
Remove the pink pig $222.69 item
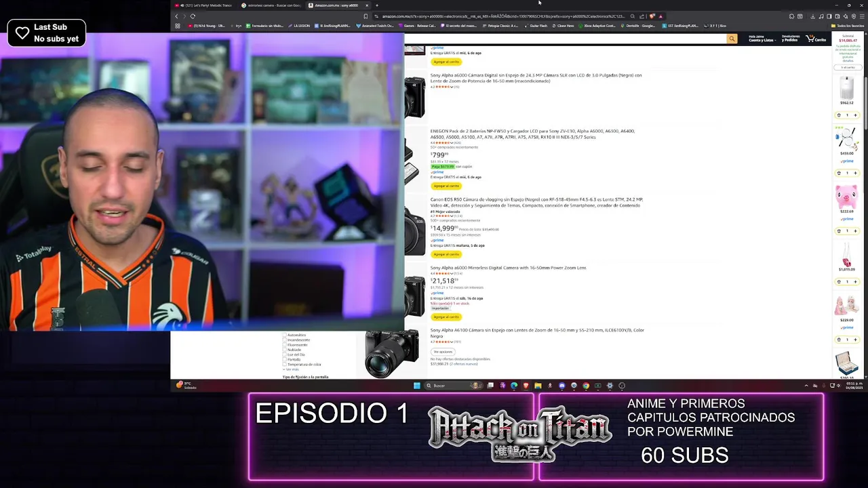pos(839,231)
